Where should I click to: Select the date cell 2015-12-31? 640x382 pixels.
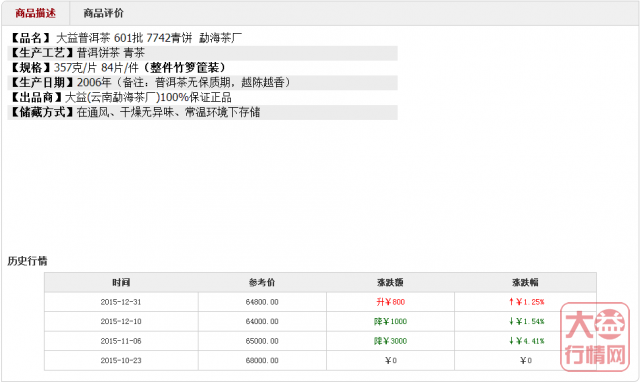(121, 302)
